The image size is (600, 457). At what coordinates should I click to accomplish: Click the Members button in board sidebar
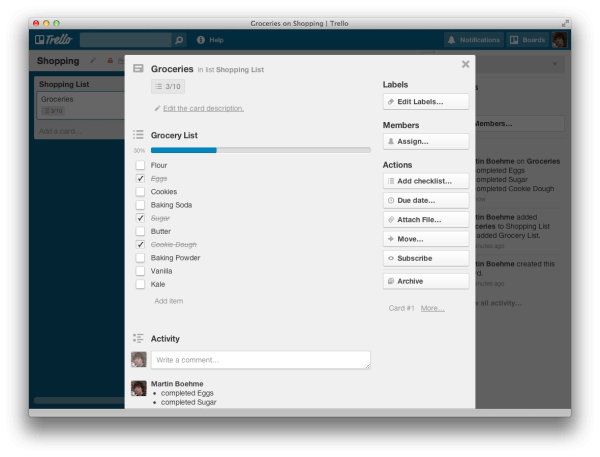pyautogui.click(x=519, y=124)
